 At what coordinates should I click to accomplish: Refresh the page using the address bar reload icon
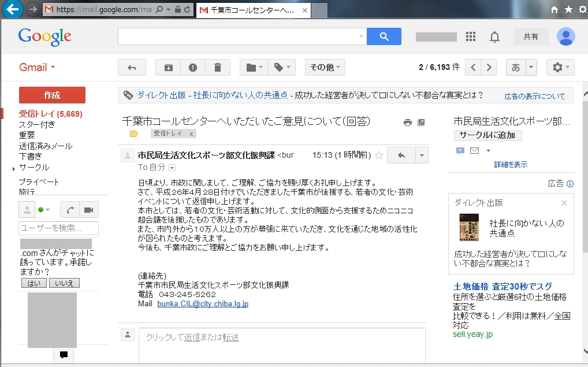click(188, 9)
